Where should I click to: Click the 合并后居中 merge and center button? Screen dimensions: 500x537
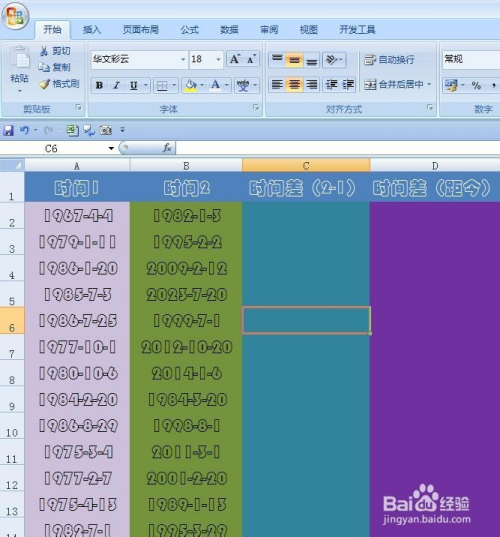pos(394,84)
